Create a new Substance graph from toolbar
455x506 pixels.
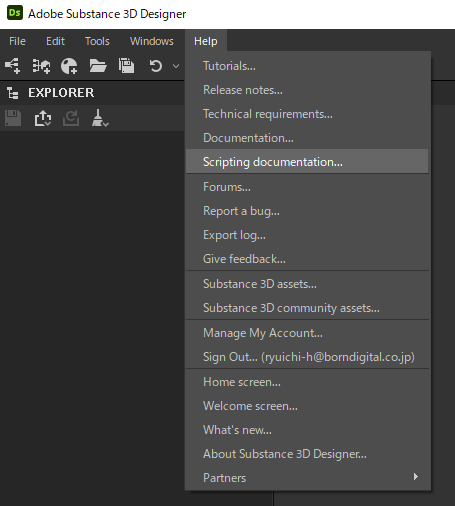tap(12, 66)
